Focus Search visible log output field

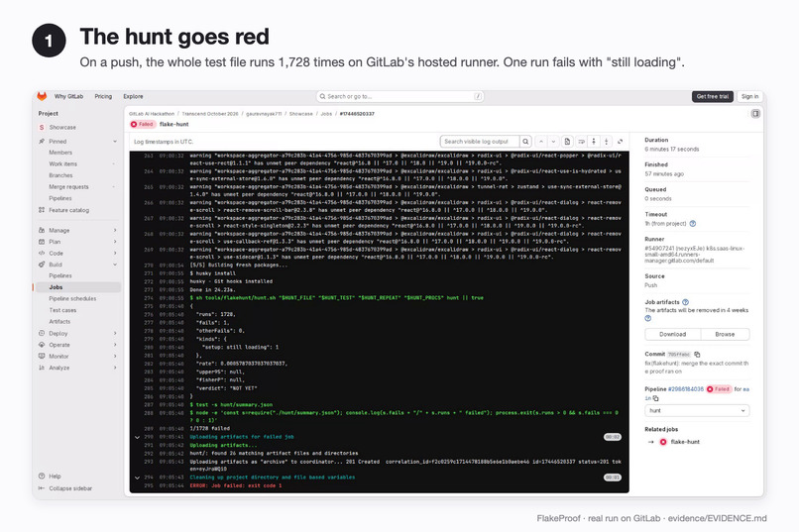(480, 142)
